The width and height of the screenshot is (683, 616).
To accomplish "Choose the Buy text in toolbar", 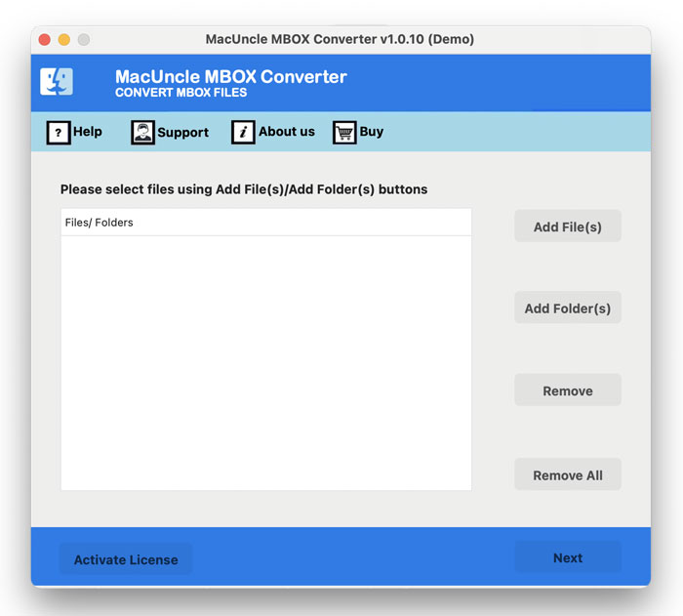I will 372,132.
